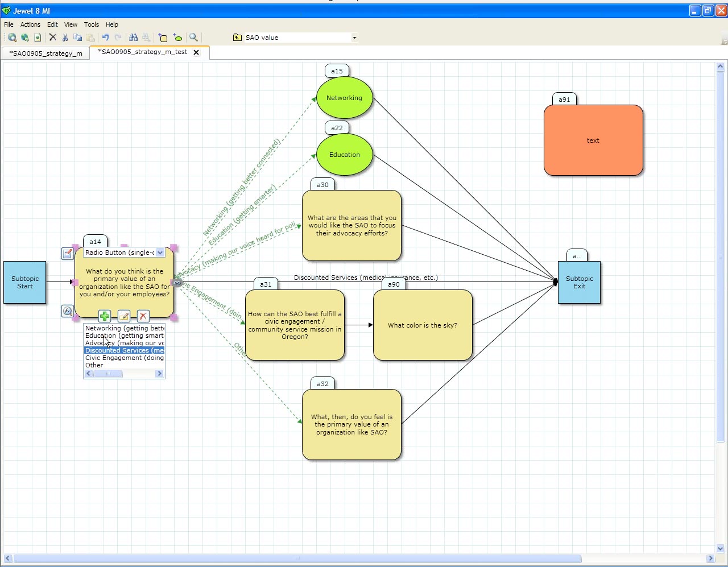728x567 pixels.
Task: Click the answer list's right scroll arrow
Action: pyautogui.click(x=159, y=374)
